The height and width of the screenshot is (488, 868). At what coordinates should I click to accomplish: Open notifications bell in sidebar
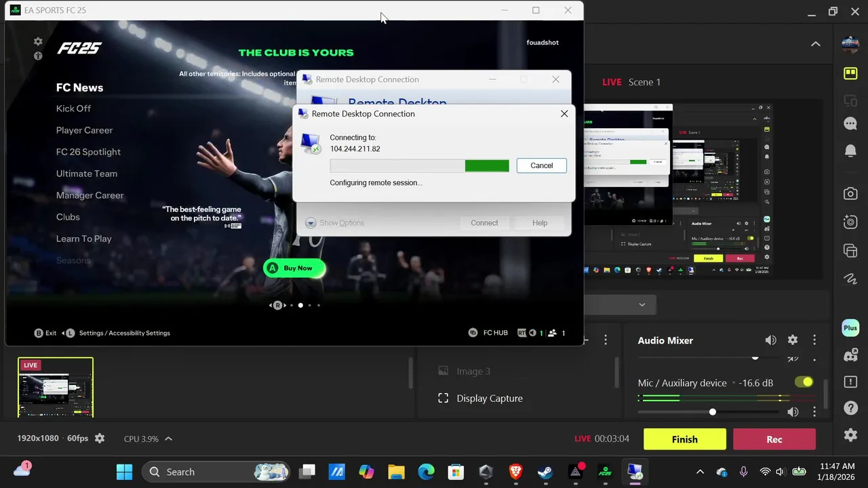click(x=850, y=150)
